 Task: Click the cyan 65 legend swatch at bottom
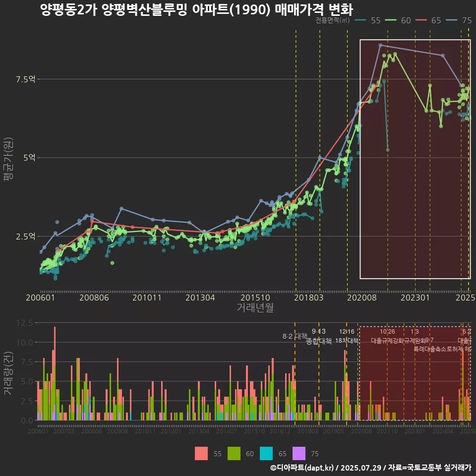point(266,454)
